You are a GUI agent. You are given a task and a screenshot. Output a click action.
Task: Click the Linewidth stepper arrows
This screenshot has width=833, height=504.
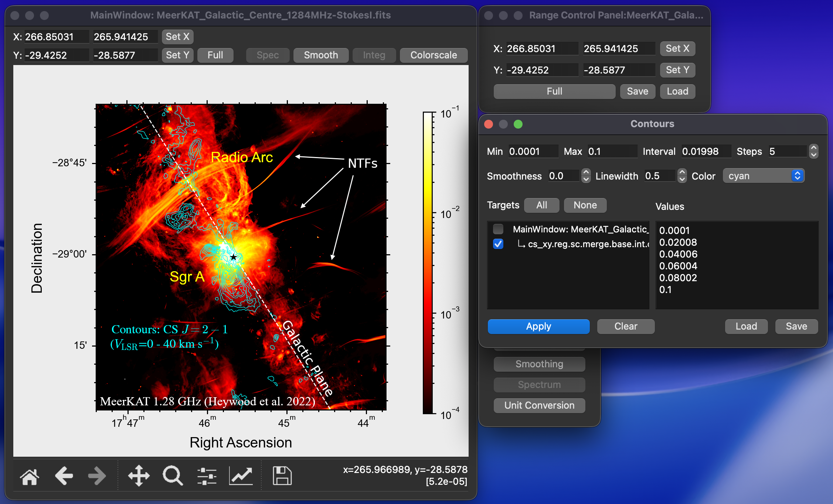pos(682,176)
